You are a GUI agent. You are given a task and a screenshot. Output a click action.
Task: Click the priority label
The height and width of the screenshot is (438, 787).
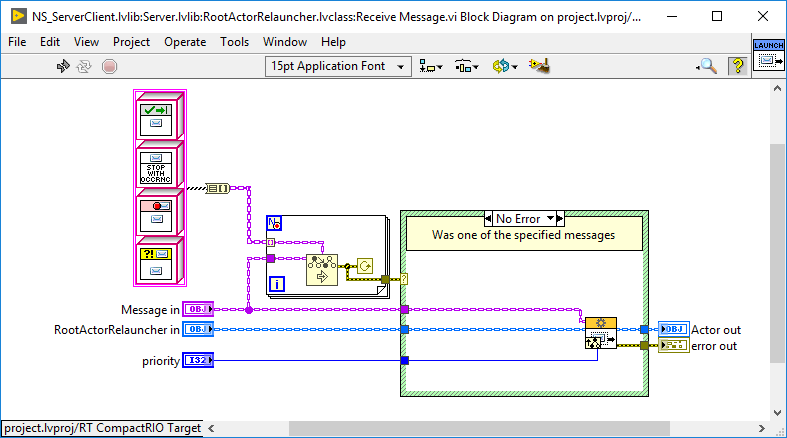[161, 361]
